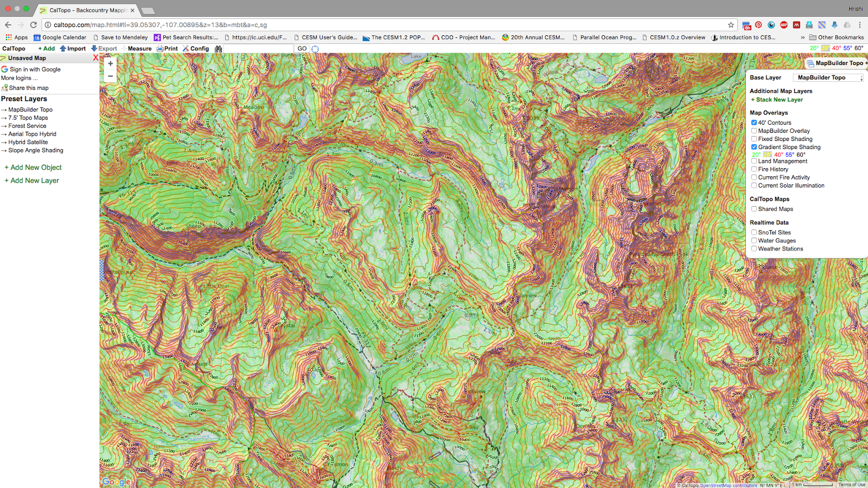This screenshot has width=868, height=488.
Task: Click the striped purple-yellow extension icon
Action: (822, 25)
